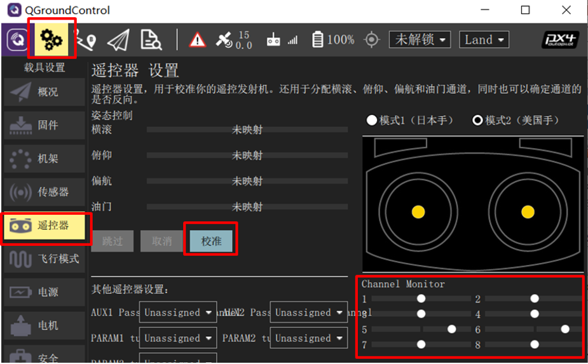Click the red warning triangle icon
Screen dimensions: 588x364
click(198, 40)
